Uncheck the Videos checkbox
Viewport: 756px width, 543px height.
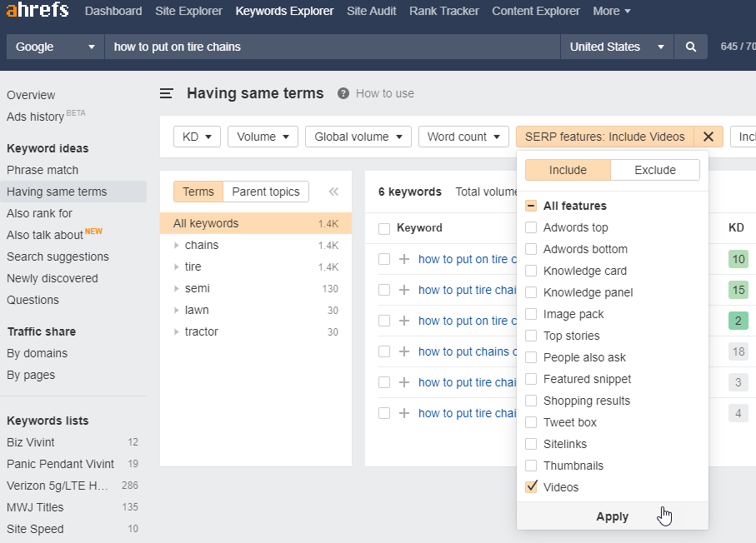click(531, 487)
